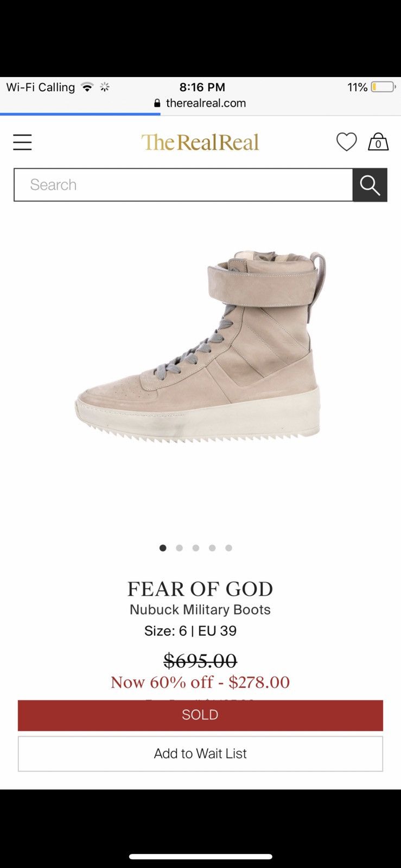
Task: Tap the lock icon beside therealreal.com
Action: (157, 103)
